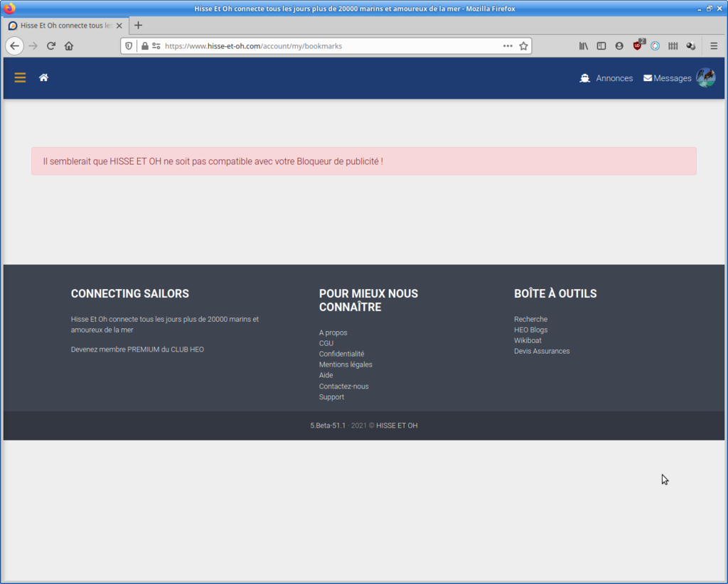
Task: Open the Aide footer link
Action: pos(326,375)
